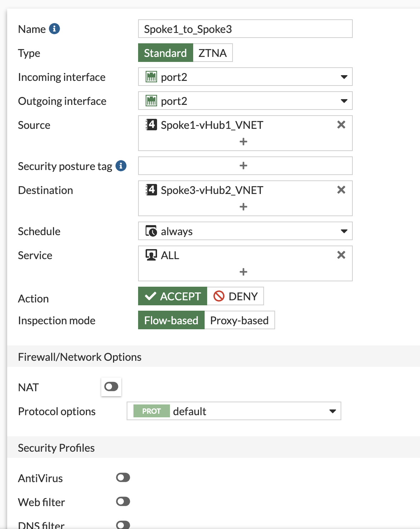Disable NAT in Firewall/Network Options
Screen dimensions: 420x529
(111, 387)
